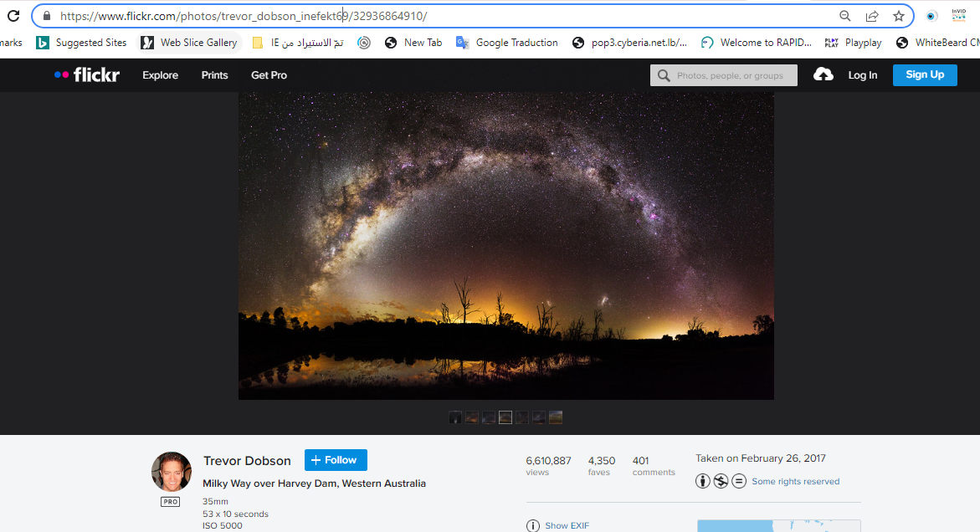Click the Sign Up button
The width and height of the screenshot is (980, 532).
click(924, 74)
